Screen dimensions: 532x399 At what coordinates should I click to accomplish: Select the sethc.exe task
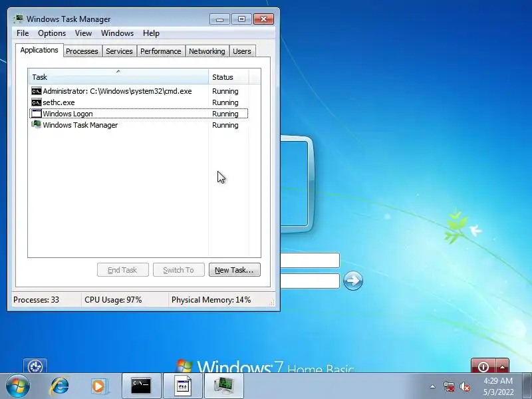[x=139, y=102]
